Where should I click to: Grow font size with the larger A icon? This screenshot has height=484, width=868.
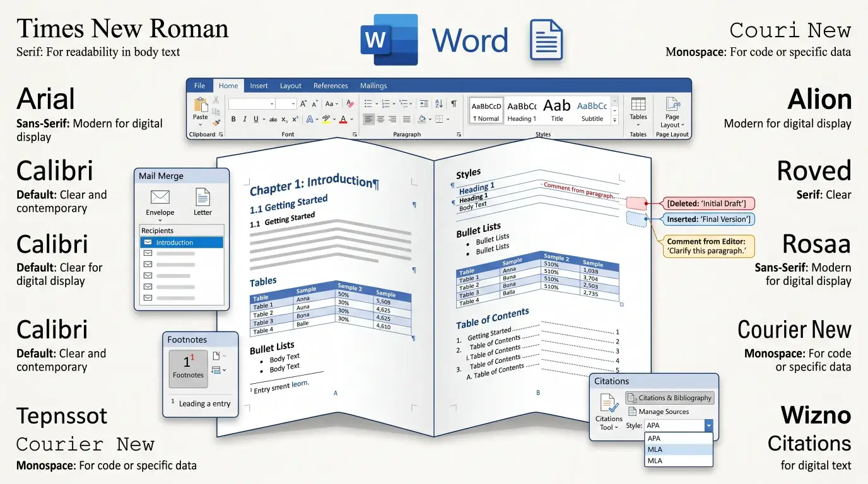pyautogui.click(x=303, y=104)
